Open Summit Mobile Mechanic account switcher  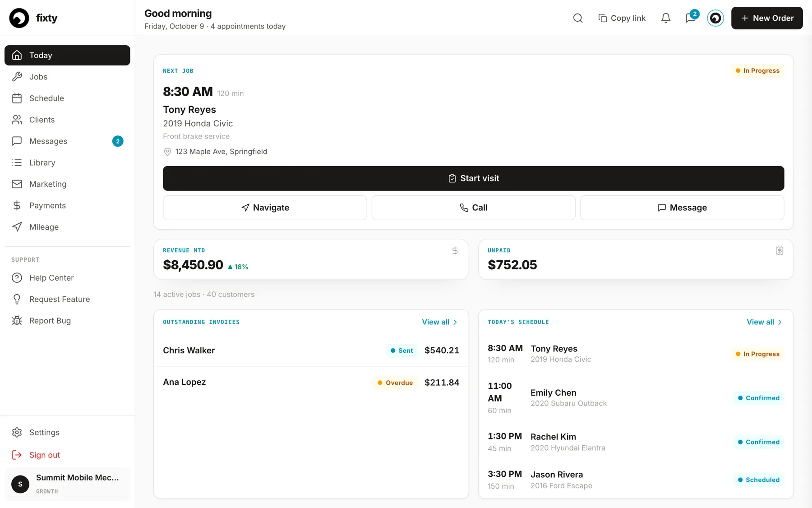coord(67,484)
